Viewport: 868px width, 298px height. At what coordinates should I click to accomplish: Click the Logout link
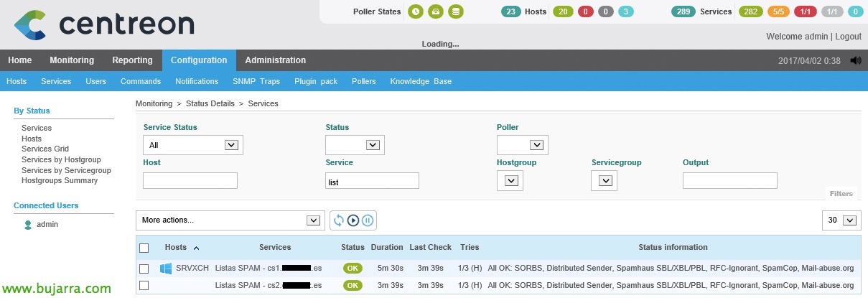[x=848, y=37]
